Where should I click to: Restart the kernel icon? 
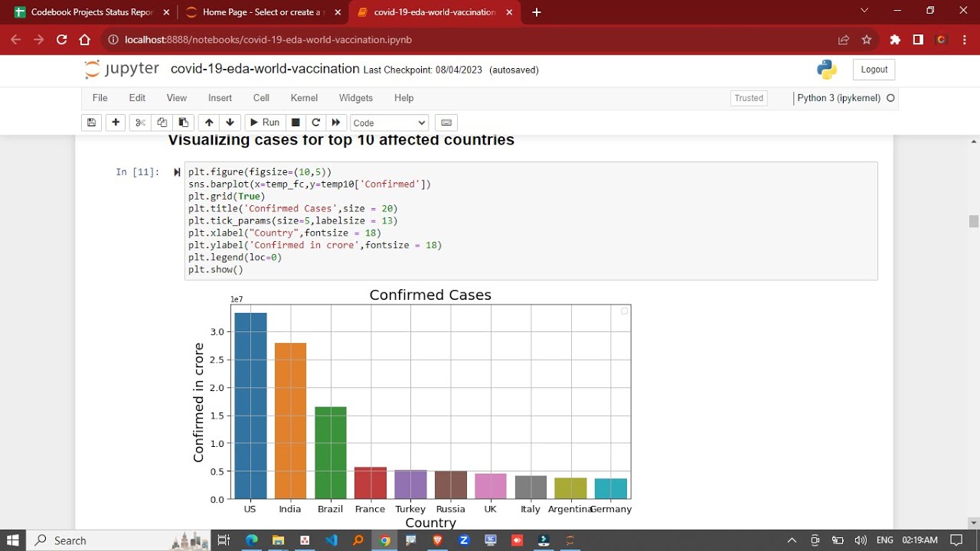[x=315, y=122]
